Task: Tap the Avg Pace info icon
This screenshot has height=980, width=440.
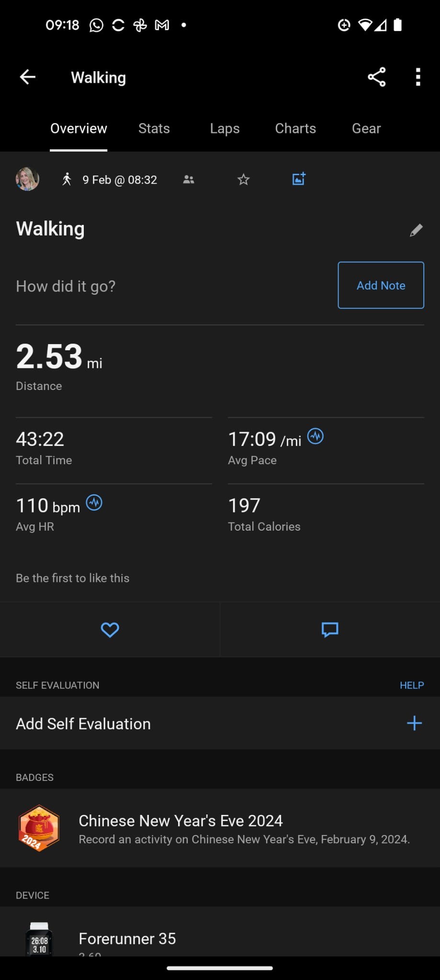Action: 316,436
